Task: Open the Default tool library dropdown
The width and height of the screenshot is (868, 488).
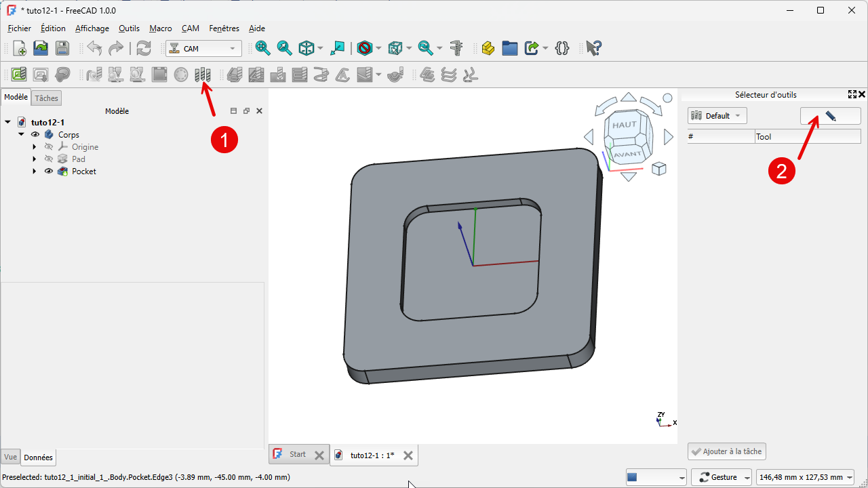Action: click(717, 116)
